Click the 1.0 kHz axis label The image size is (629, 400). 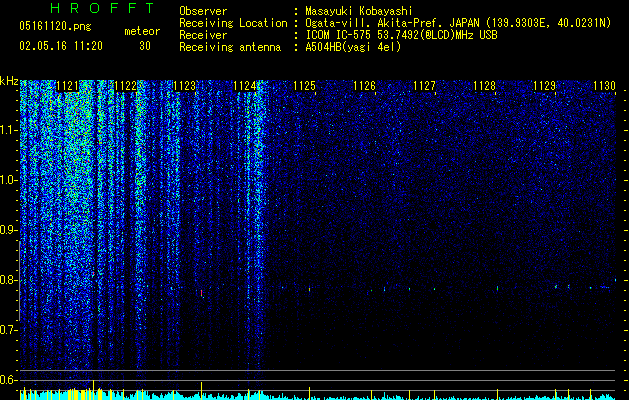pos(9,180)
